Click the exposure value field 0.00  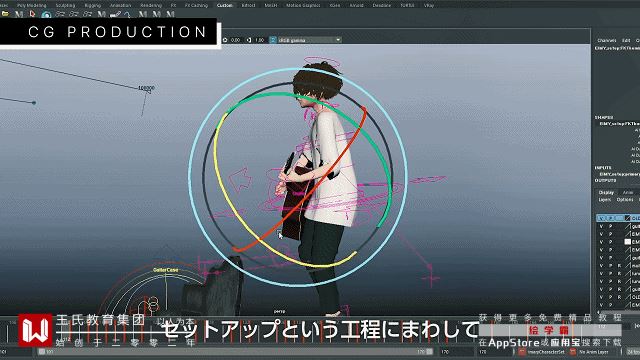[x=236, y=40]
